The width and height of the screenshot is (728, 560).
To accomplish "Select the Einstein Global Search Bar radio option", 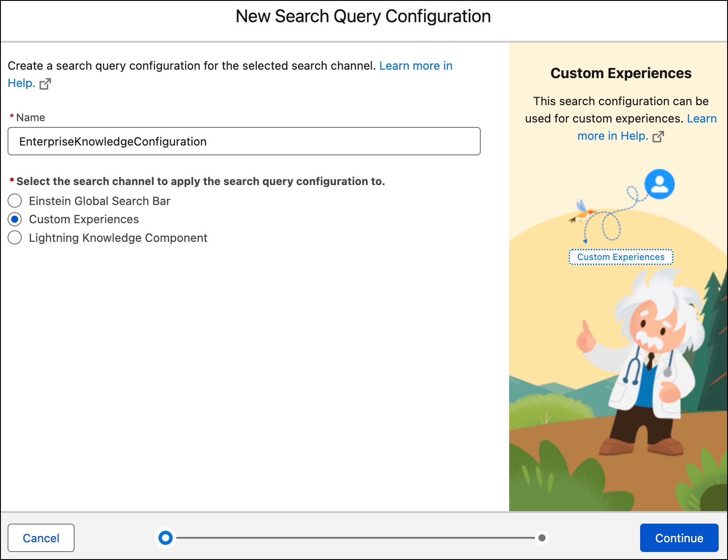I will pos(15,201).
